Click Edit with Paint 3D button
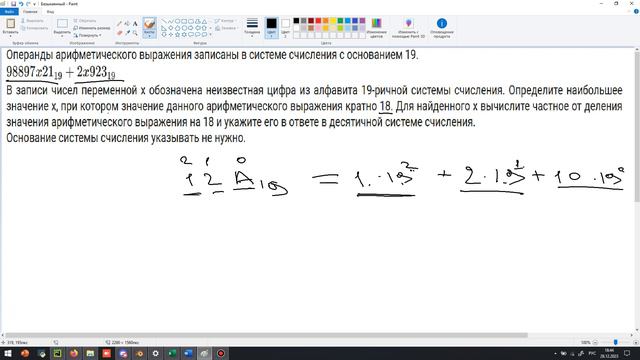 coord(409,28)
